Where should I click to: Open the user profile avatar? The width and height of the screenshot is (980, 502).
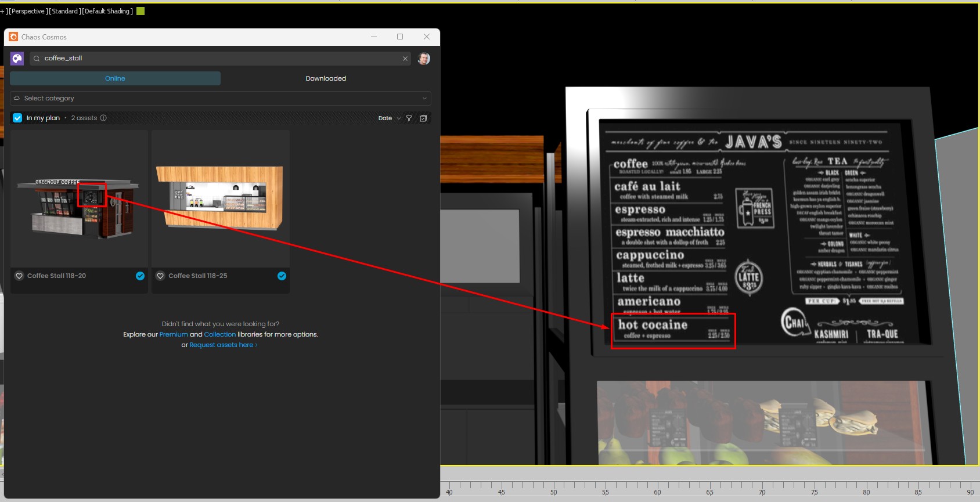click(x=424, y=59)
